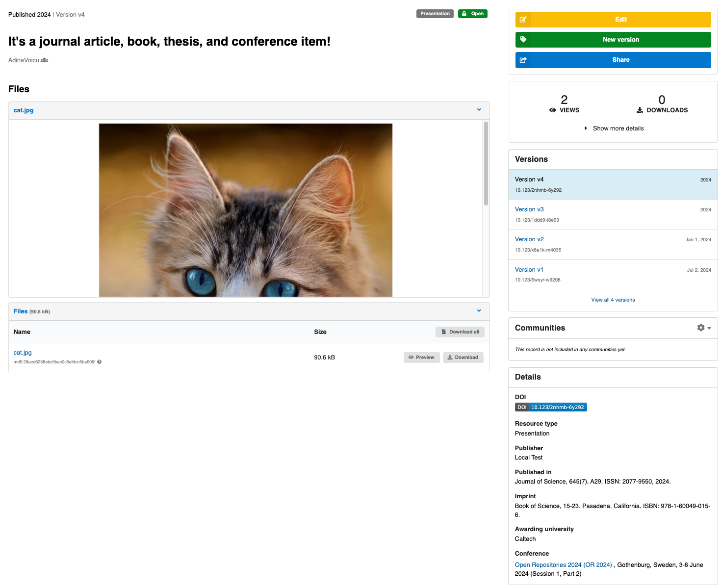Click the creators group icon beside AdinaVoicu

point(45,60)
